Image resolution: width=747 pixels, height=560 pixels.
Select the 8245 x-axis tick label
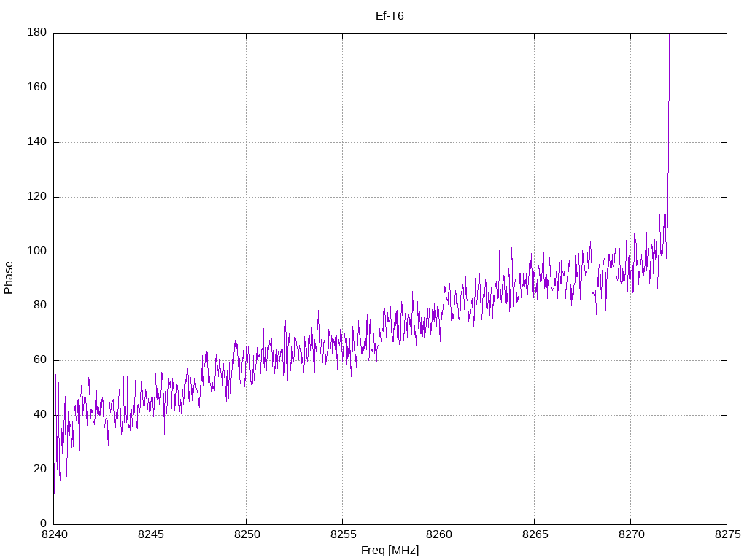pos(150,536)
